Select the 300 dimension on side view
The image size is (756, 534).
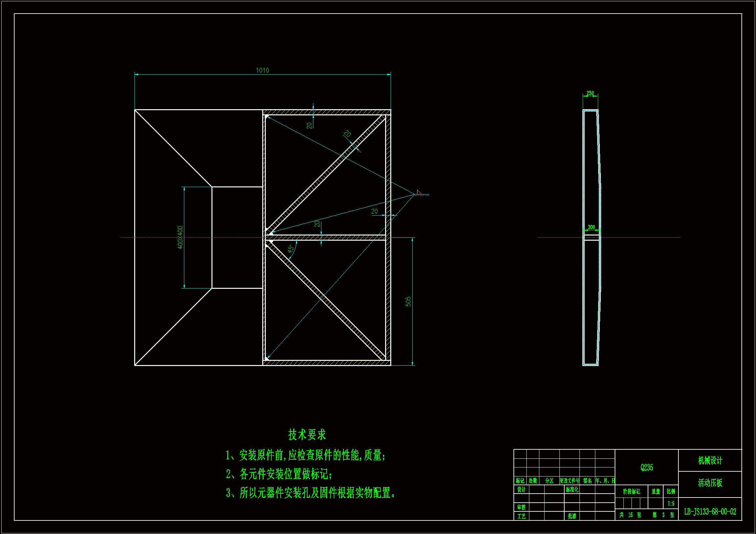tap(591, 227)
